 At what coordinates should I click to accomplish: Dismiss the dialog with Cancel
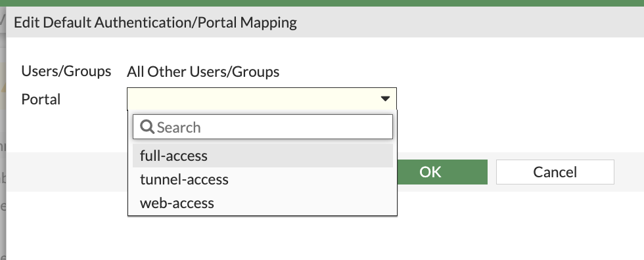pos(555,172)
